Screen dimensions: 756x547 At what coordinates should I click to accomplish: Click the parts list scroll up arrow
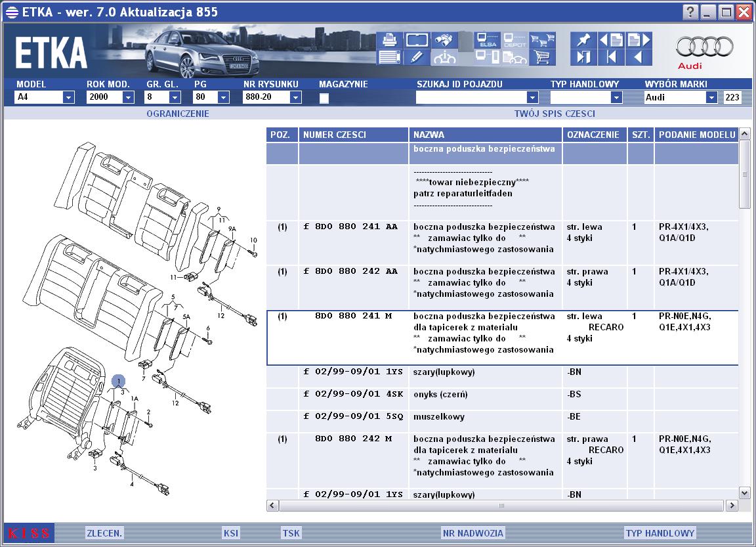click(x=744, y=133)
